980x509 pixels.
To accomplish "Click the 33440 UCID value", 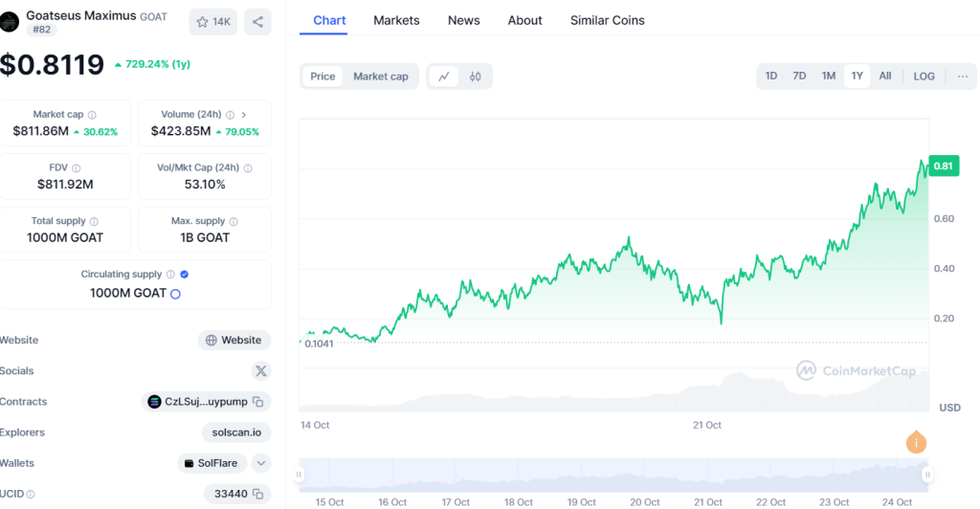I will (x=231, y=494).
